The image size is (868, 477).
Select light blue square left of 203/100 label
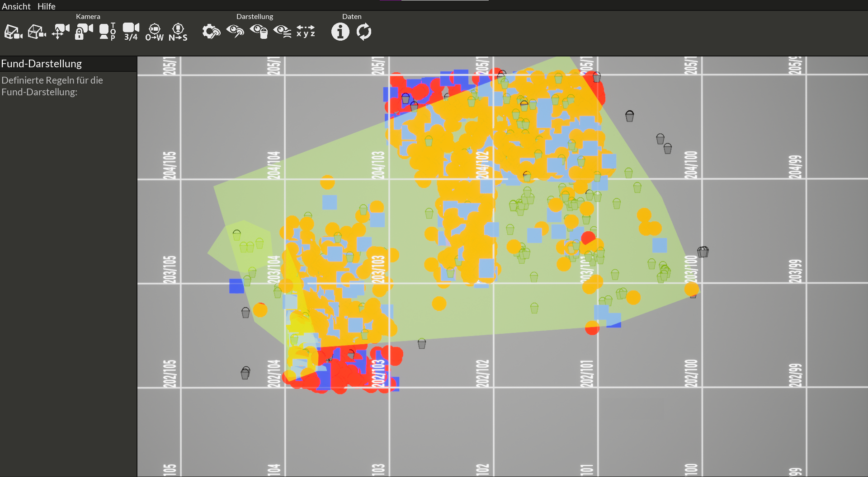(660, 245)
